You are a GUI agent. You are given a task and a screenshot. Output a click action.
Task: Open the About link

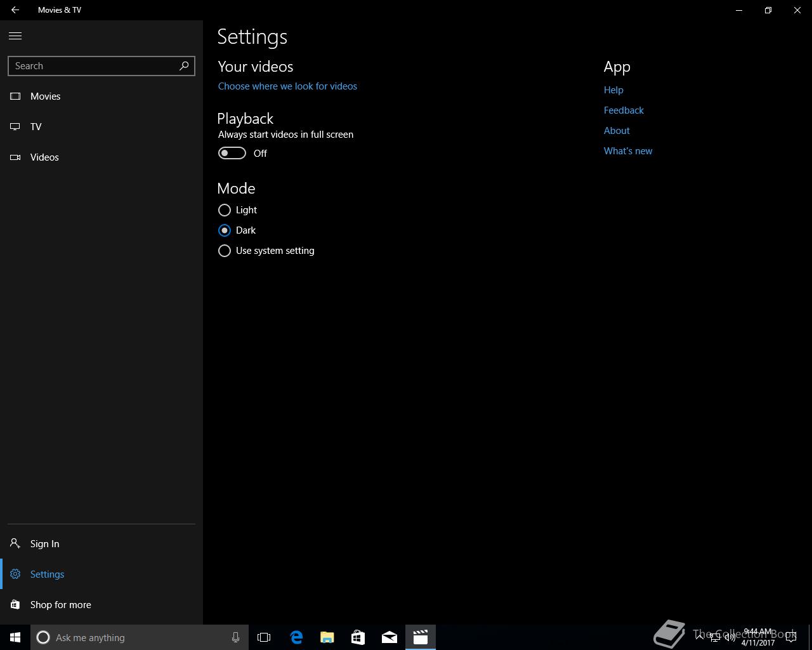(x=617, y=131)
